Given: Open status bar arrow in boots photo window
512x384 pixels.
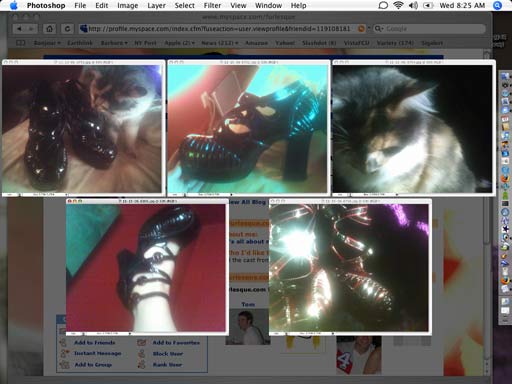Looking at the screenshot, I should pyautogui.click(x=66, y=194).
